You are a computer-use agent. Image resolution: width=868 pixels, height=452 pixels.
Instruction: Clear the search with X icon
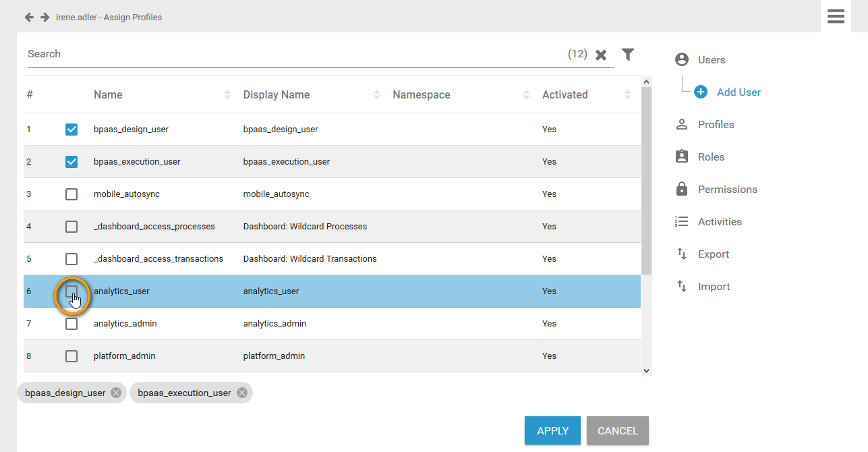click(x=601, y=55)
